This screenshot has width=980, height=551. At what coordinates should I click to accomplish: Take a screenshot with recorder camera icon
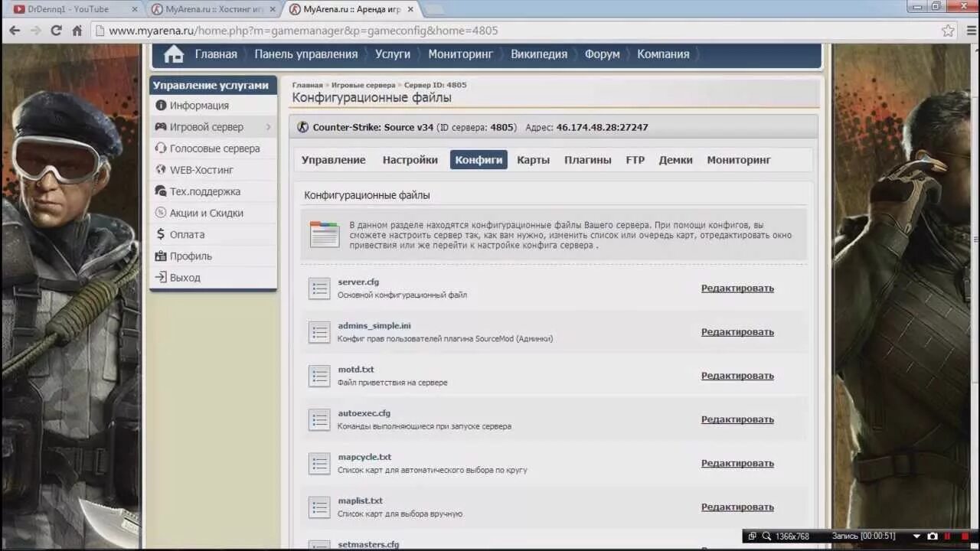pos(932,536)
